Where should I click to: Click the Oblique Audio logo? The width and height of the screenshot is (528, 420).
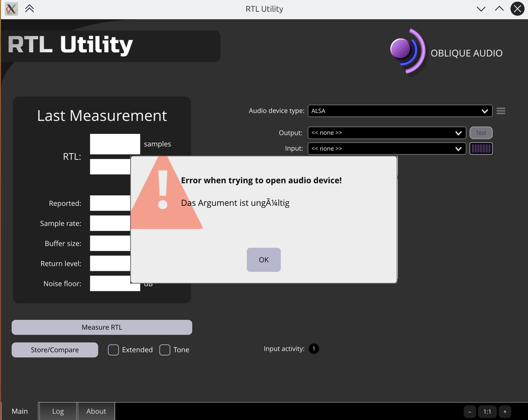tap(446, 51)
